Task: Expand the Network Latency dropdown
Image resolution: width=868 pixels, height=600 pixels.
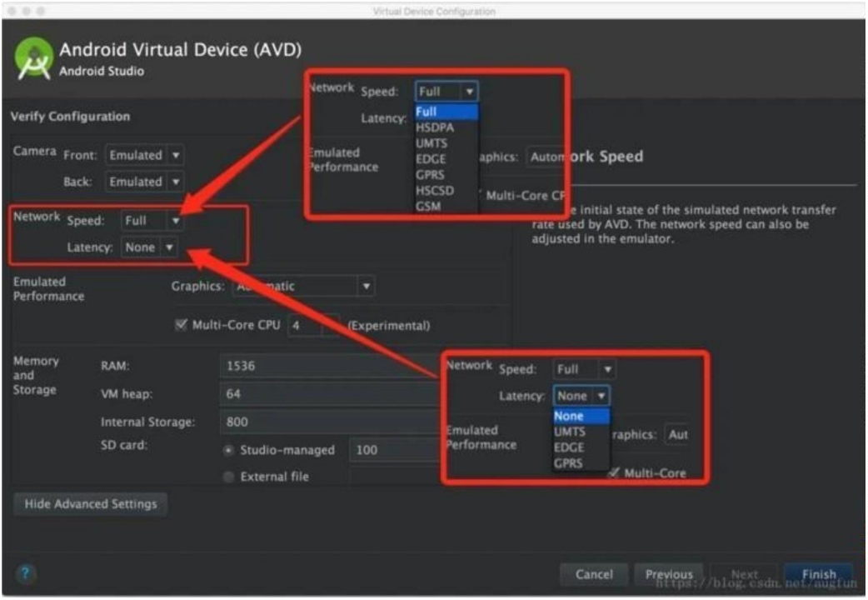Action: coord(150,247)
